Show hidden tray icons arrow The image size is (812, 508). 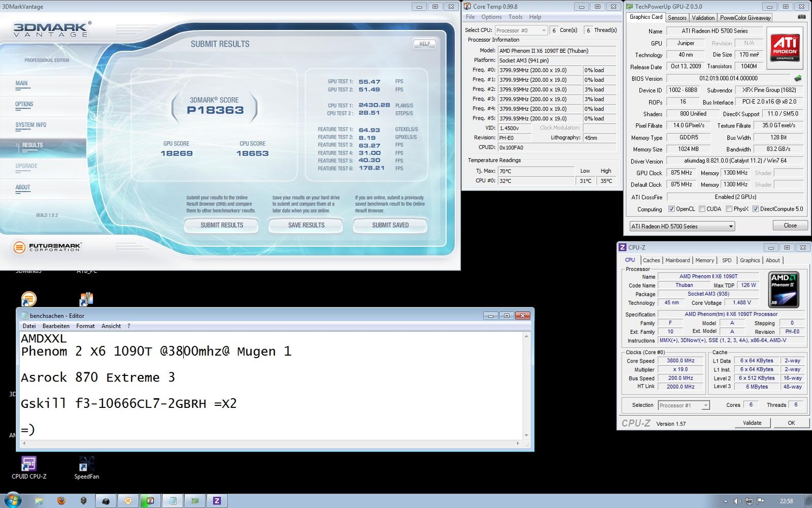pyautogui.click(x=725, y=501)
